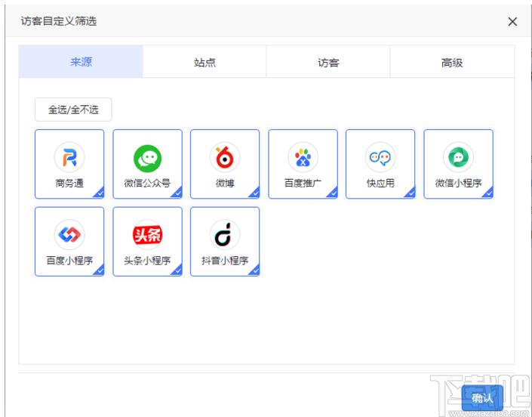
Task: Click the 头条小程序 label text
Action: [x=147, y=261]
